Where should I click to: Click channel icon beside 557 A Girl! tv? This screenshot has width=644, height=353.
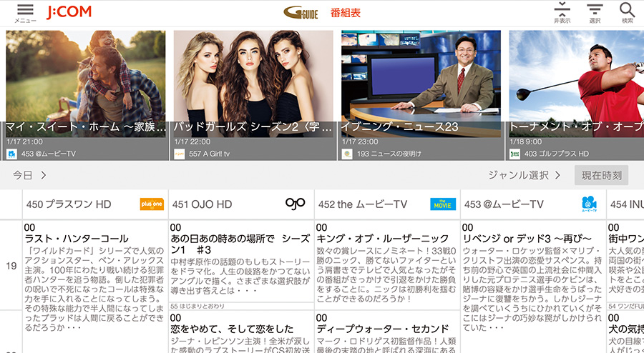point(180,154)
